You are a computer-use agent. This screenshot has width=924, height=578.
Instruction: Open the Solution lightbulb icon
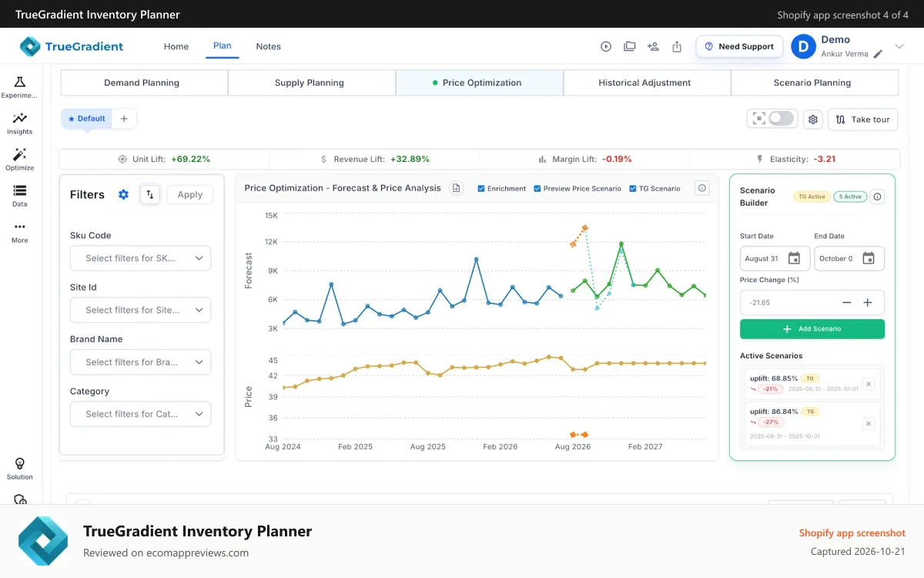click(x=20, y=463)
